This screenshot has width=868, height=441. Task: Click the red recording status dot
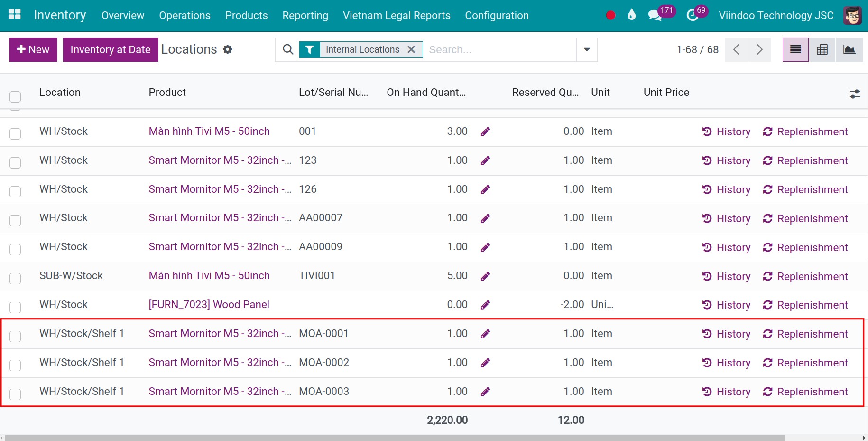click(610, 15)
